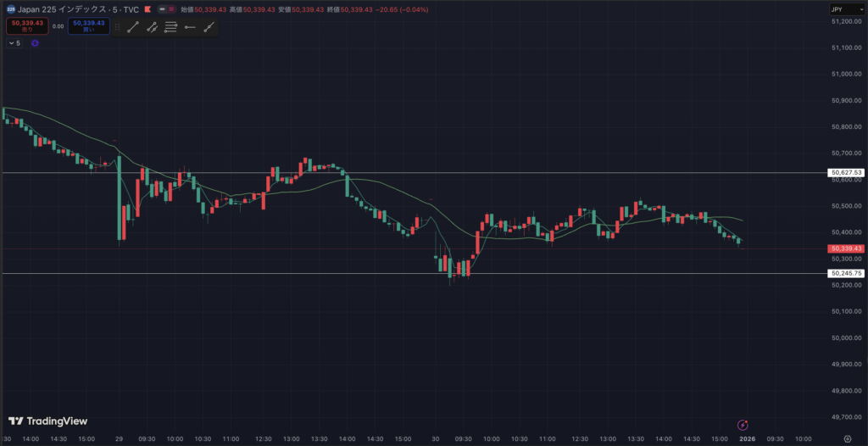The image size is (868, 446).
Task: Collapse the indicator legend showing 5
Action: pyautogui.click(x=14, y=43)
